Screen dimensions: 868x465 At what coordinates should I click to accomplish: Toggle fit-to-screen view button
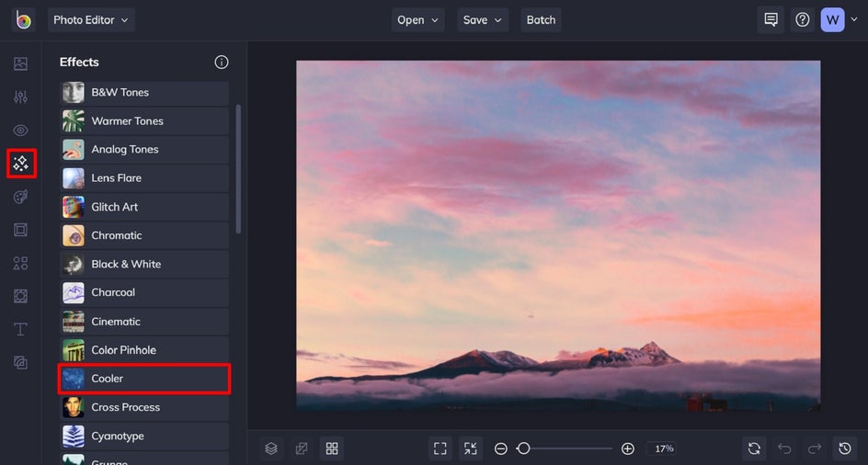[x=440, y=448]
